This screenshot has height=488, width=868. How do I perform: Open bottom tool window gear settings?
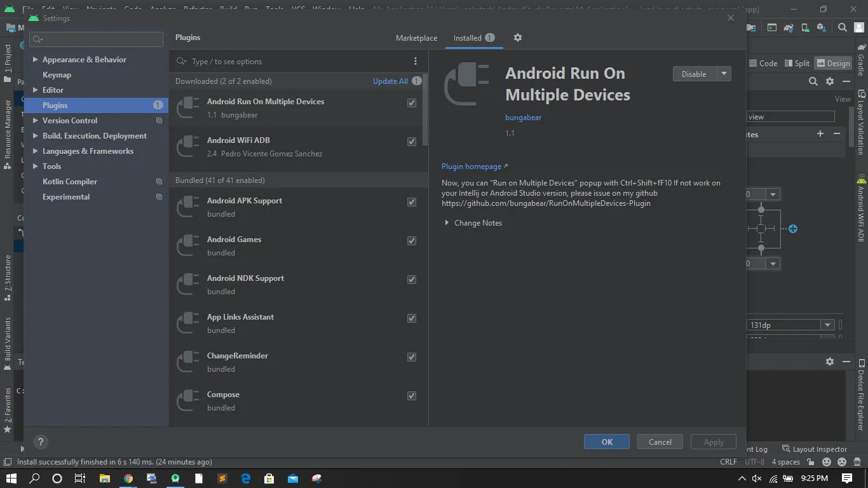pos(830,361)
